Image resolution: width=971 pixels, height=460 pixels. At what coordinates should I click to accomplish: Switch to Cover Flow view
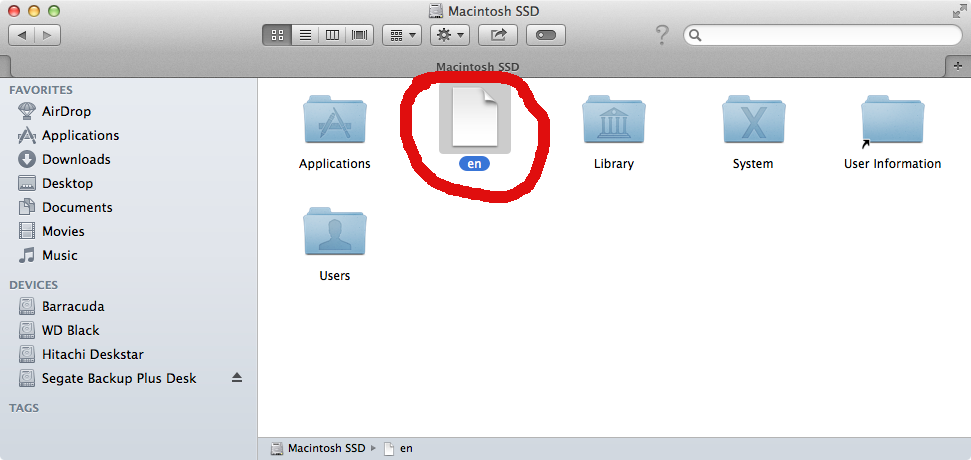[360, 35]
